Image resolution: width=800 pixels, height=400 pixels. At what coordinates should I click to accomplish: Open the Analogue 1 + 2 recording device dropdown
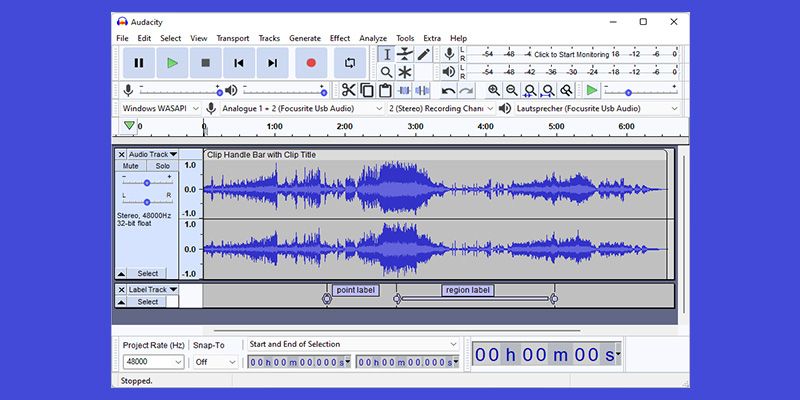[x=302, y=108]
